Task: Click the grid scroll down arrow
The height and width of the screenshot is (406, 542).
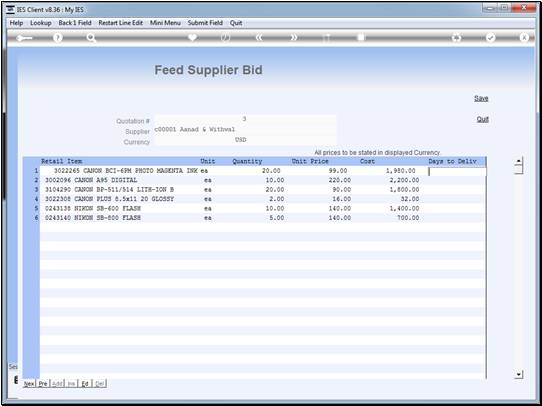Action: [x=518, y=374]
